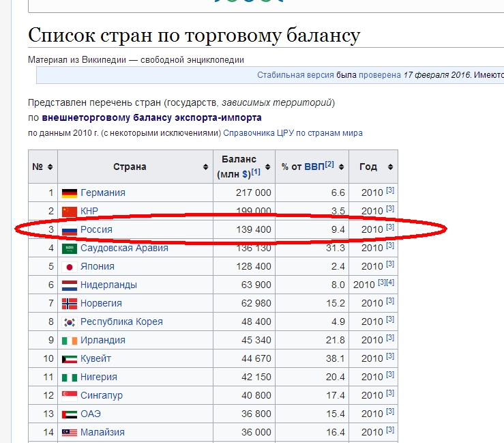The image size is (504, 443).
Task: Select GDP percent value 38.1
Action: coord(336,359)
